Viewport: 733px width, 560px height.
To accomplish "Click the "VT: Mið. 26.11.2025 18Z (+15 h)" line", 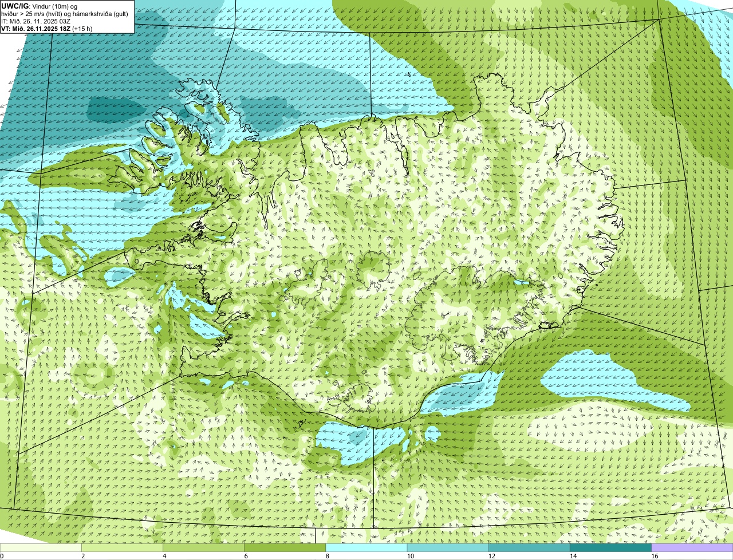I will coord(47,29).
